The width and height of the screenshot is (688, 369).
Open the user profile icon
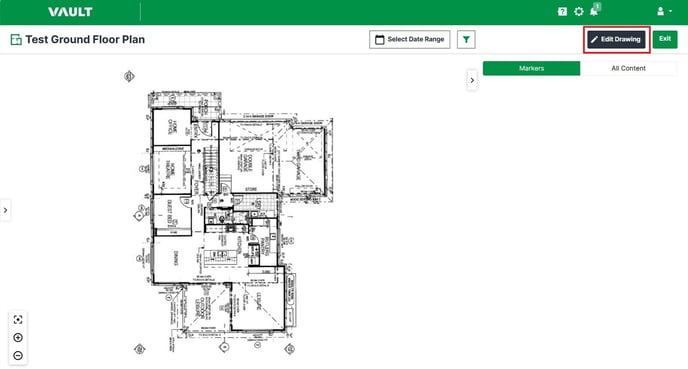tap(660, 12)
